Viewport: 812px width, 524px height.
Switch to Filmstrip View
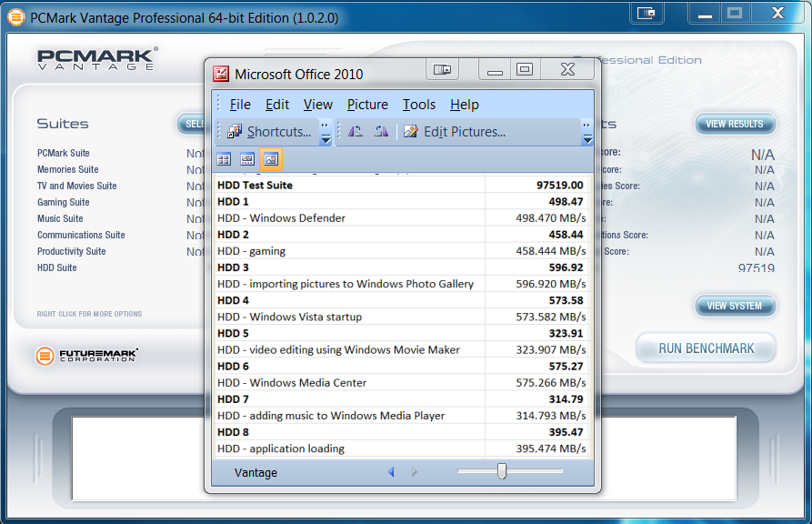click(247, 159)
